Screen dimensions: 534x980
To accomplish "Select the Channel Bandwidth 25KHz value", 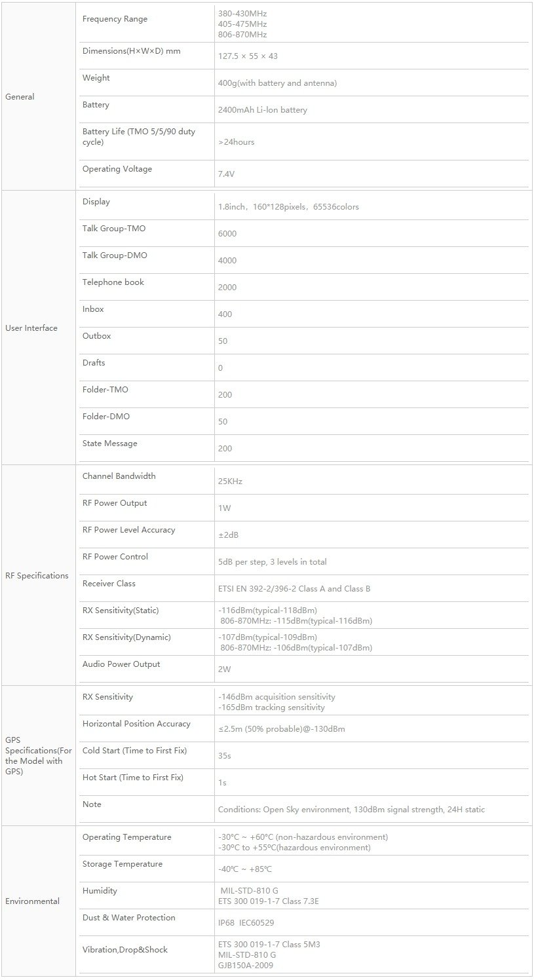I will pyautogui.click(x=230, y=481).
